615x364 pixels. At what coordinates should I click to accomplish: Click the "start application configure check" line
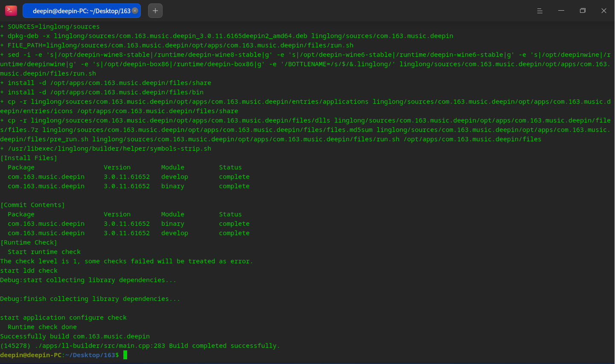pos(63,317)
